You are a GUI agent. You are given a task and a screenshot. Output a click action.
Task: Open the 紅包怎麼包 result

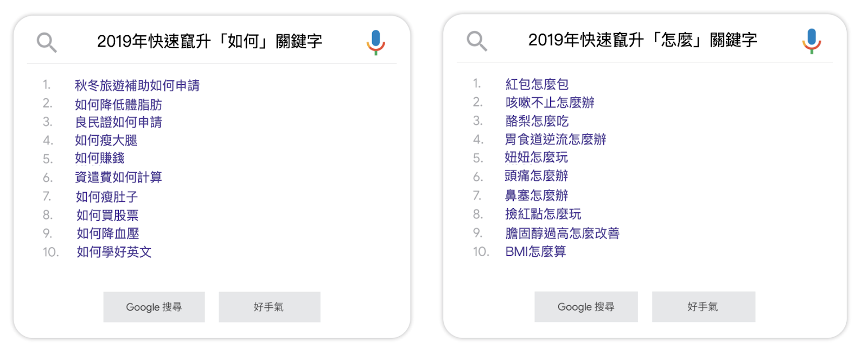(537, 84)
